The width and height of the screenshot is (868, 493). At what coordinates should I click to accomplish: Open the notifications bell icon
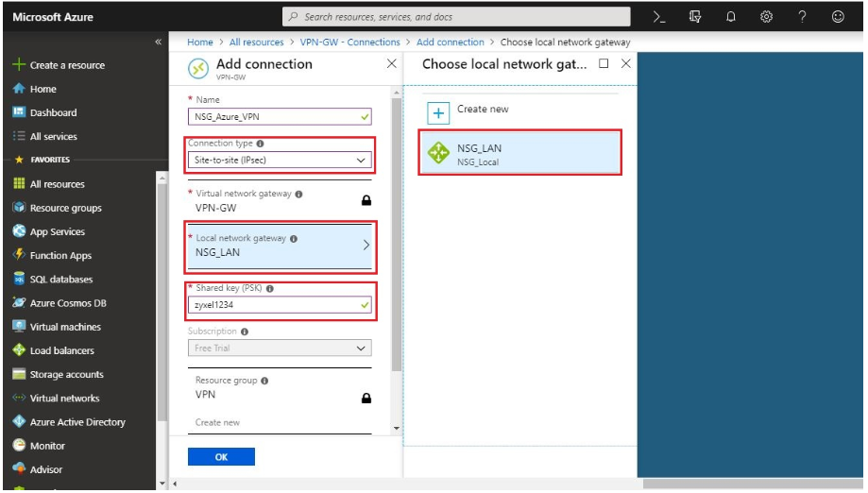(731, 17)
